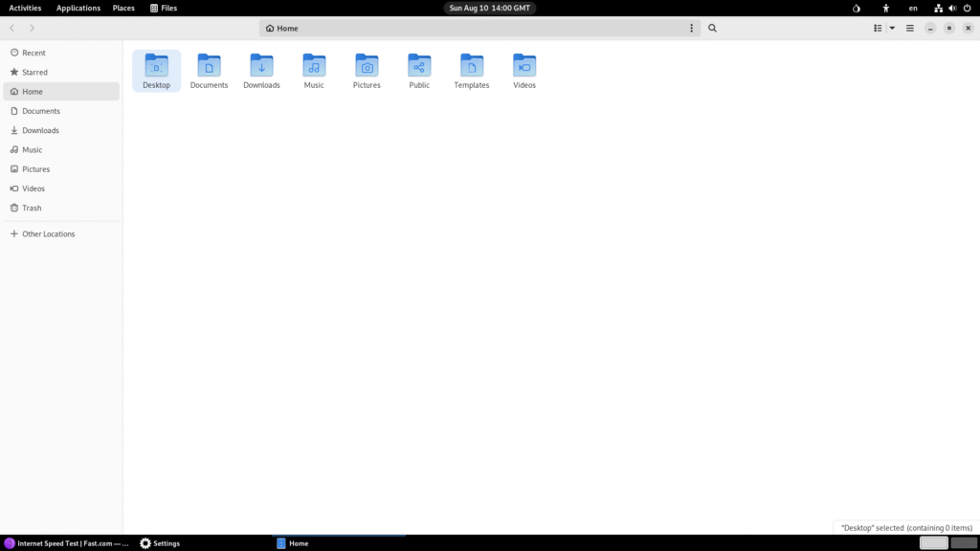Switch to Settings window in taskbar
This screenshot has height=551, width=980.
pyautogui.click(x=160, y=543)
